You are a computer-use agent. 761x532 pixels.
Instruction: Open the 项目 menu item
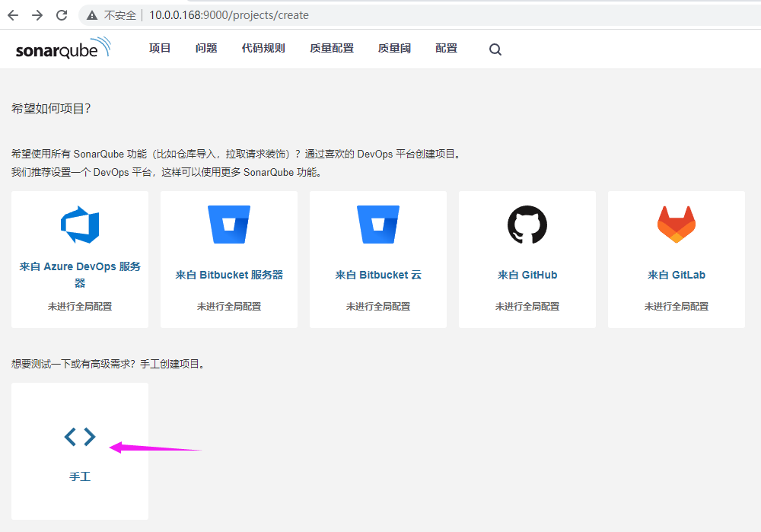[x=160, y=48]
